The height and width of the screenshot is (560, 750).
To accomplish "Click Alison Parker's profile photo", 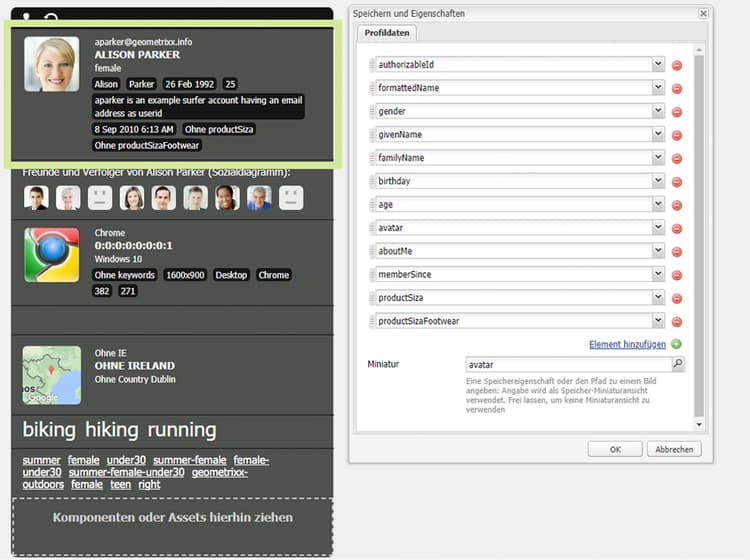I will 52,64.
